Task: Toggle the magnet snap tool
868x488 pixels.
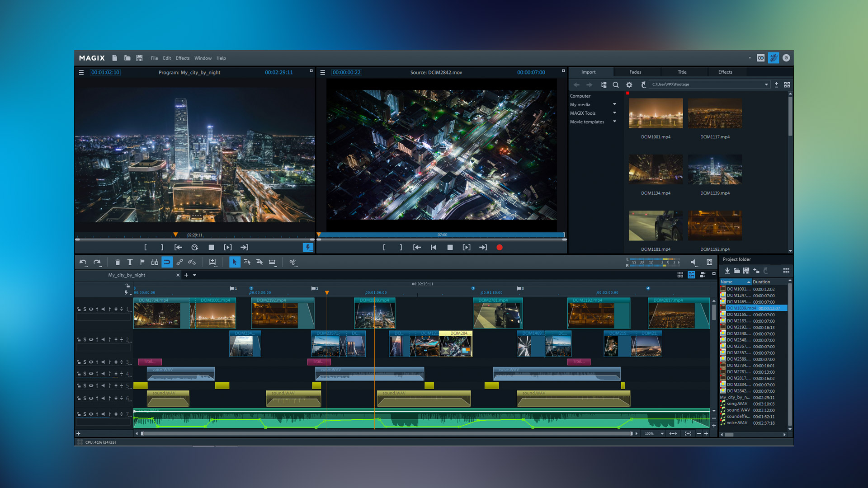Action: tap(167, 262)
